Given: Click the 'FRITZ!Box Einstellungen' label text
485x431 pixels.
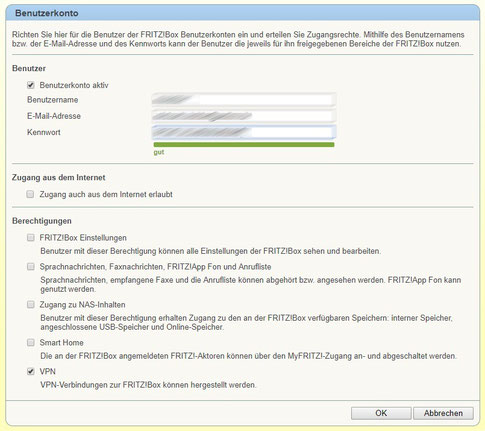Looking at the screenshot, I should 83,238.
